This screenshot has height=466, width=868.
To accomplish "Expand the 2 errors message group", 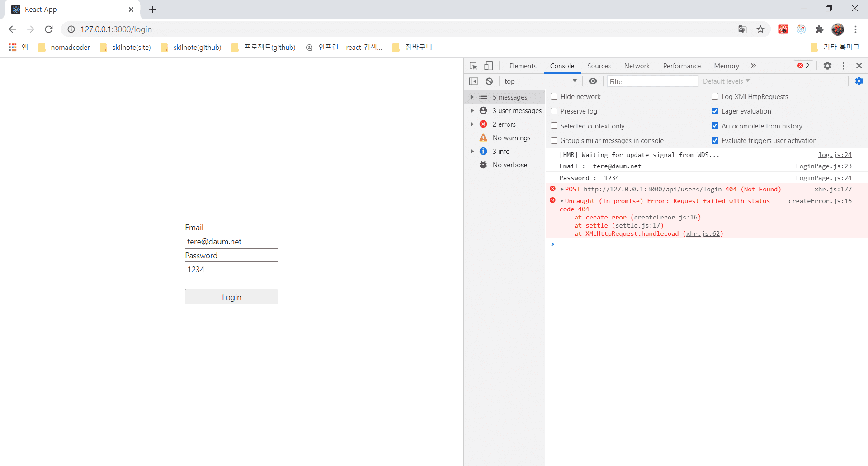I will pyautogui.click(x=472, y=124).
